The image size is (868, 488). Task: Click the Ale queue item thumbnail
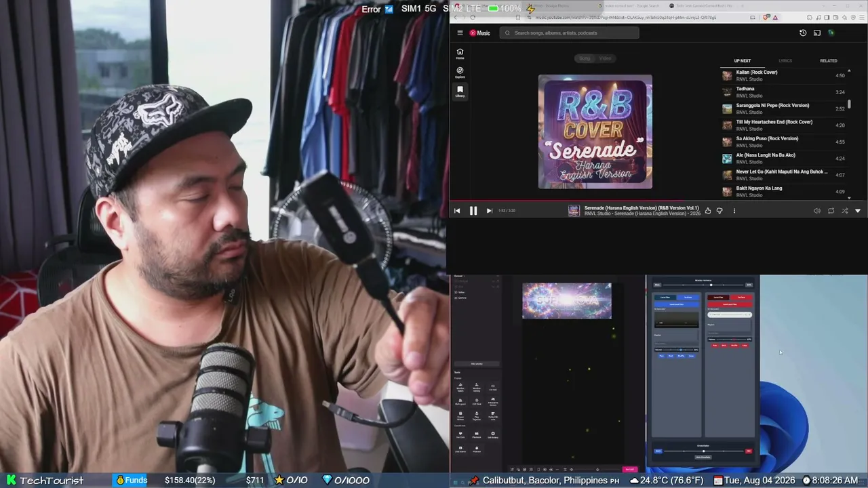[x=727, y=159]
